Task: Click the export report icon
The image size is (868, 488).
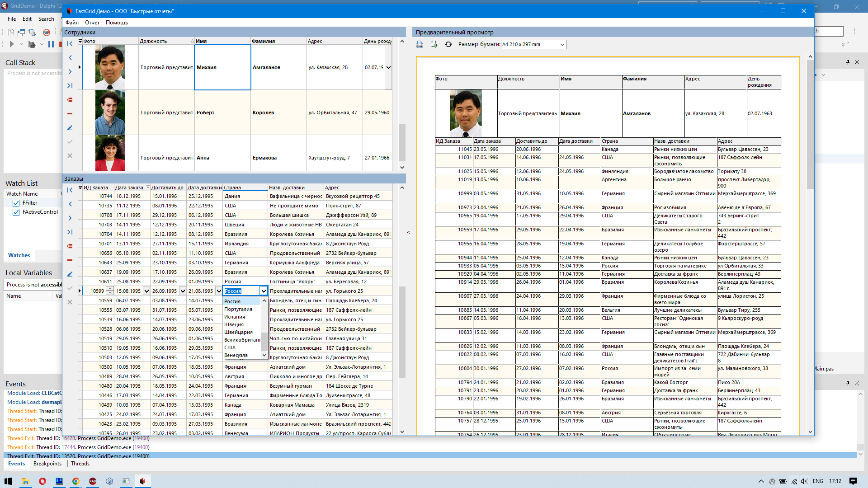Action: 434,44
